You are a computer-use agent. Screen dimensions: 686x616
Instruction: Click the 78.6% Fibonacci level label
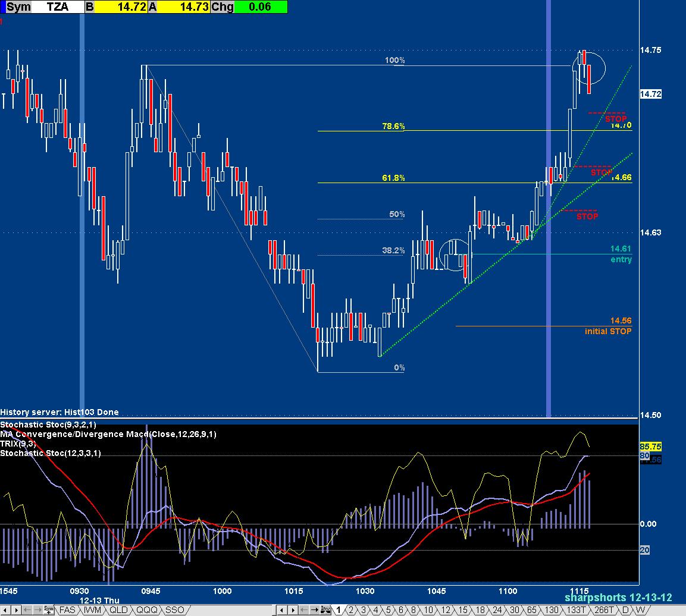(393, 126)
